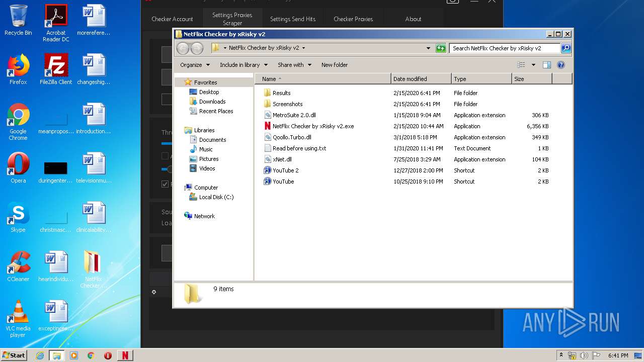Image resolution: width=644 pixels, height=362 pixels.
Task: Open the Share with dropdown
Action: point(294,65)
